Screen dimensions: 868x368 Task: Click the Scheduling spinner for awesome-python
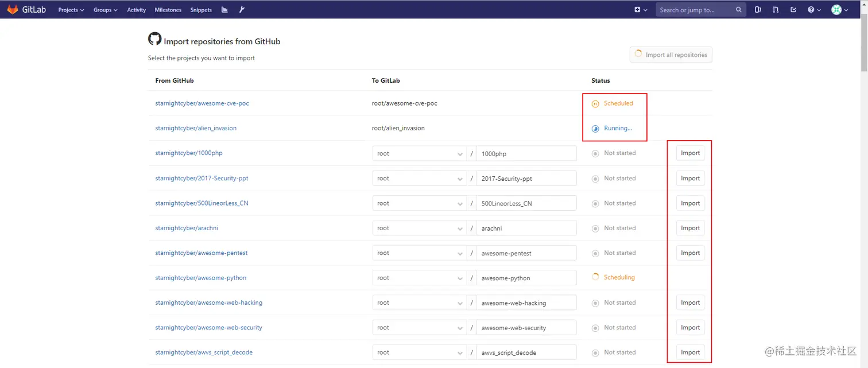click(x=595, y=277)
